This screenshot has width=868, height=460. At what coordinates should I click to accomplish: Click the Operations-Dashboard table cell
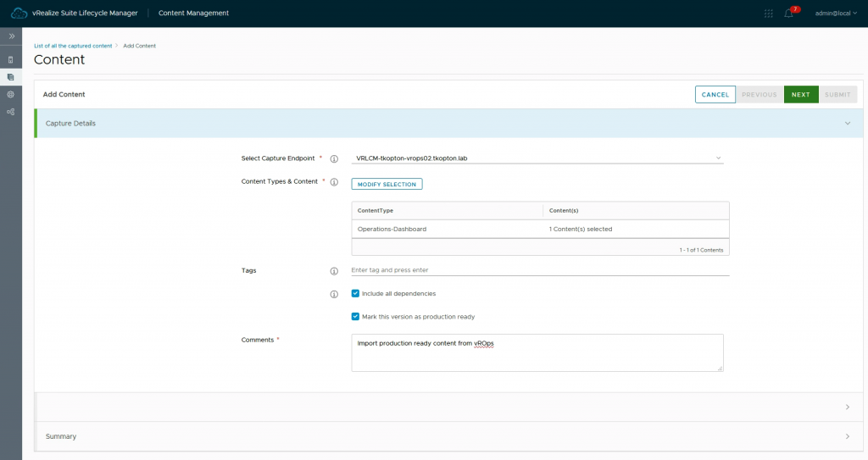tap(392, 230)
